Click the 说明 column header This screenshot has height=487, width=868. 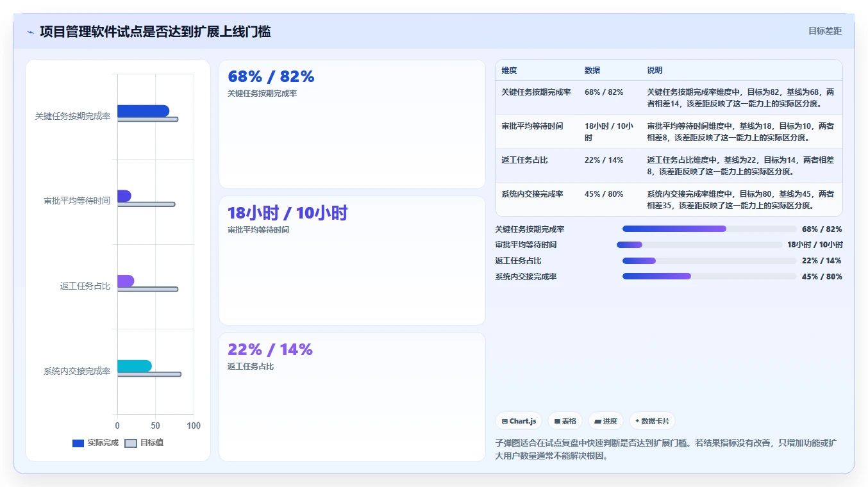[x=655, y=70]
